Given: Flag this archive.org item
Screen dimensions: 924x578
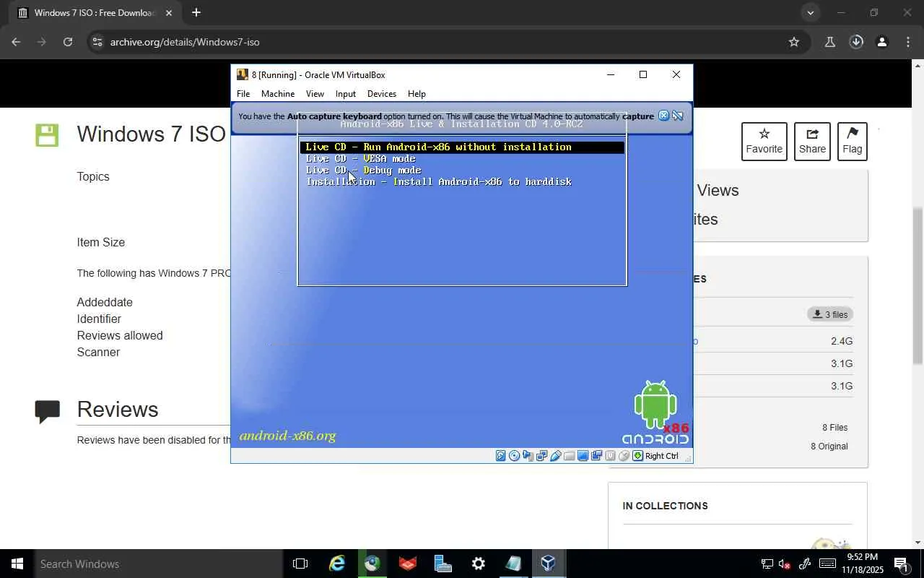Looking at the screenshot, I should [853, 142].
